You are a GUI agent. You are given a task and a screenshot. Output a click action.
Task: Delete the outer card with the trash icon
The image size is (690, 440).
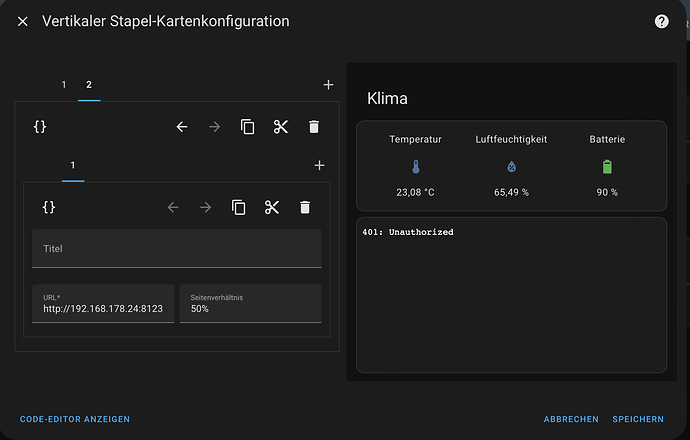(314, 127)
